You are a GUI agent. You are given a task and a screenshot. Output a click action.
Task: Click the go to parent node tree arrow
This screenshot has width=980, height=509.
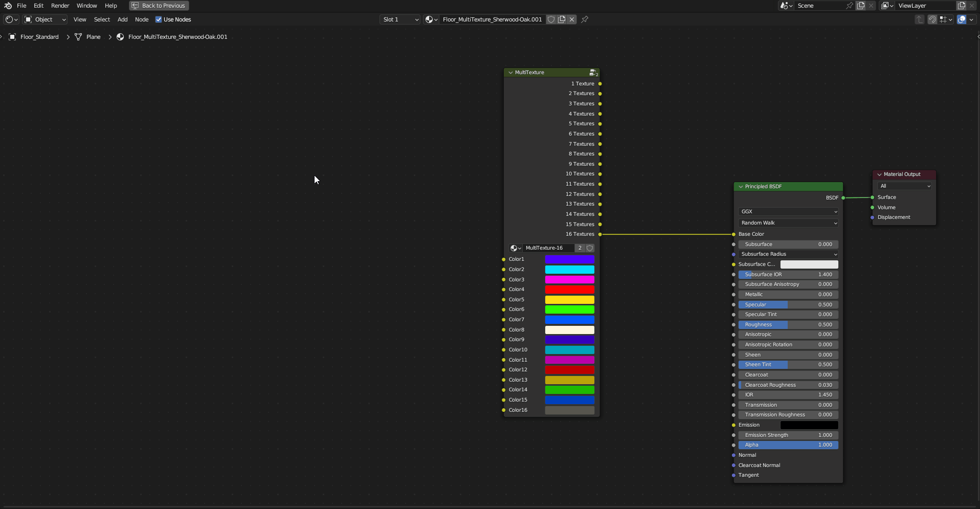click(x=919, y=19)
